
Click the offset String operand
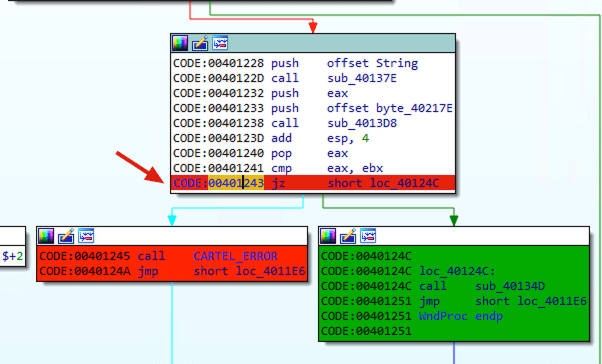pos(372,63)
